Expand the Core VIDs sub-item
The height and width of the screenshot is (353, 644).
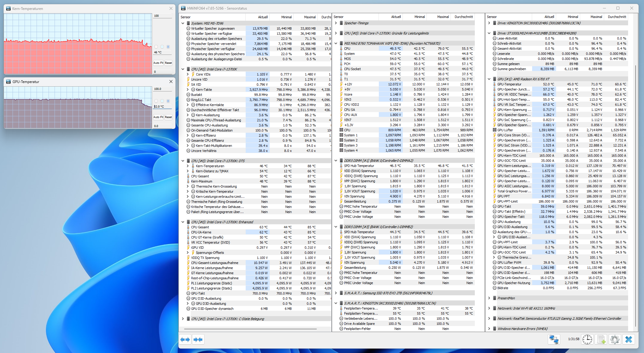click(188, 74)
